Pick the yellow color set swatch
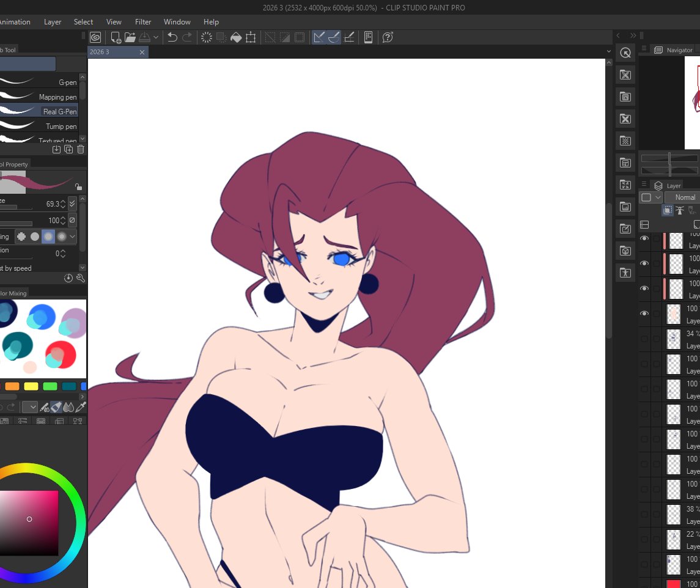700x588 pixels. coord(31,386)
